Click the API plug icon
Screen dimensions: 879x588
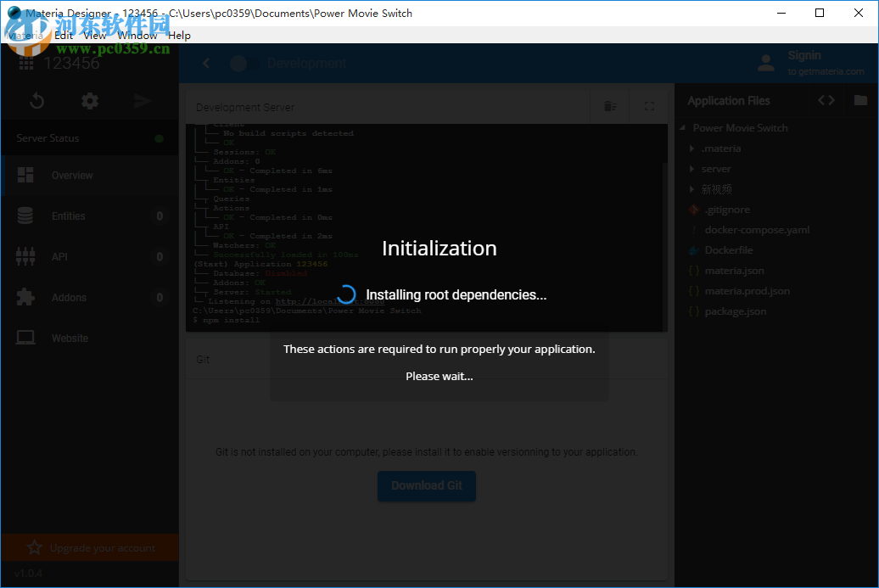coord(25,257)
